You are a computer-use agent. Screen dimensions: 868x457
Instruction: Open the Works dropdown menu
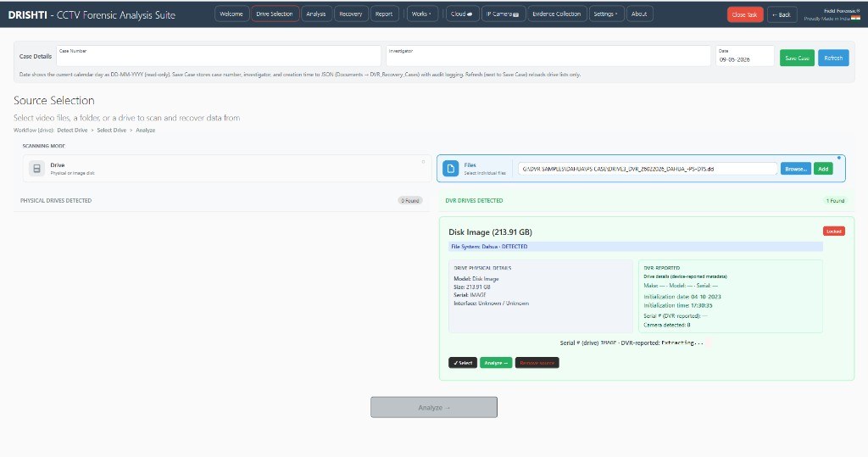(421, 14)
